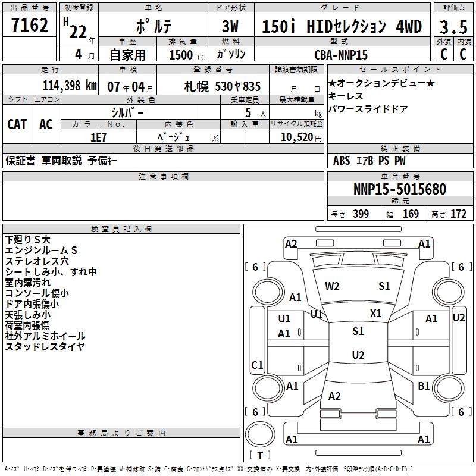Click inspector note 社外アルミホイール
The height and width of the screenshot is (476, 476).
pyautogui.click(x=45, y=336)
